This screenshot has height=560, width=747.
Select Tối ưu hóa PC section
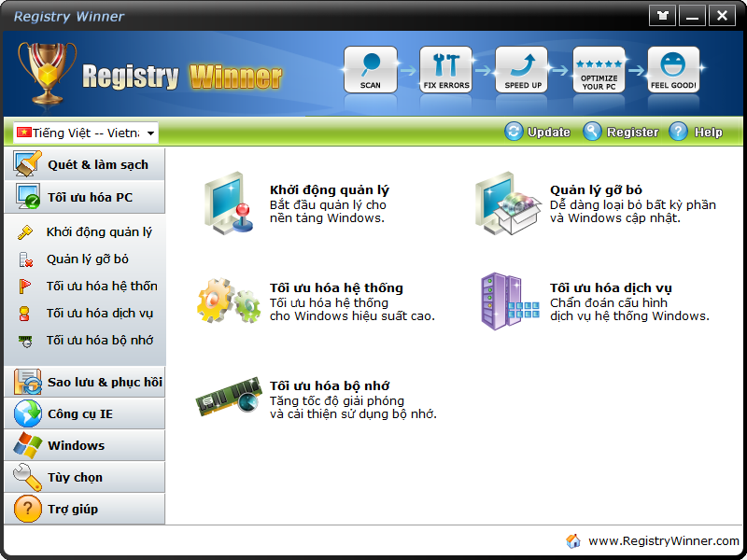pos(84,197)
